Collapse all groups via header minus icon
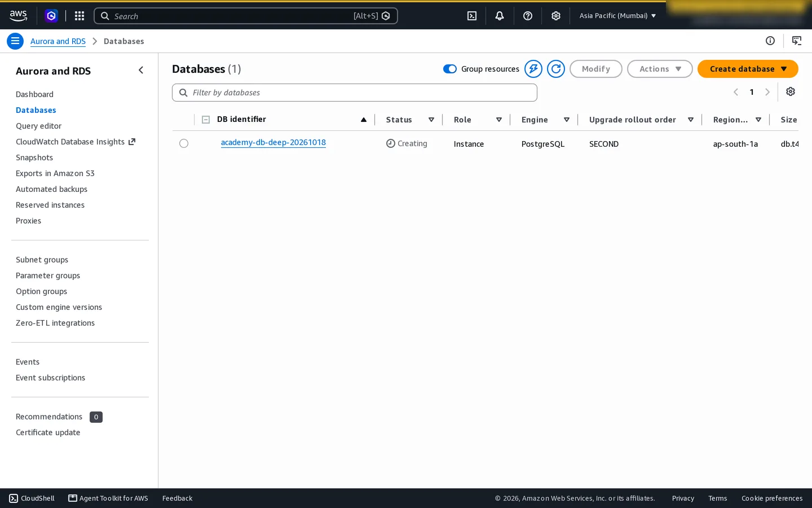Image resolution: width=812 pixels, height=508 pixels. click(x=206, y=120)
